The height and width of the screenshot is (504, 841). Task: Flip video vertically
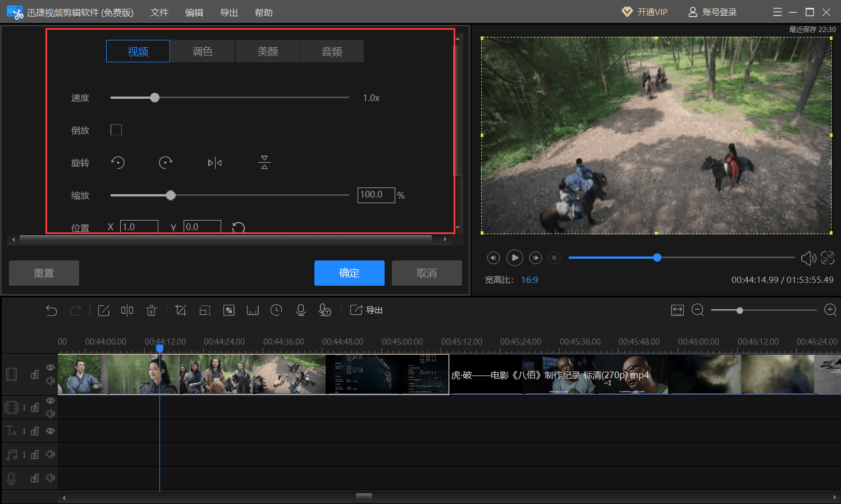[x=264, y=163]
